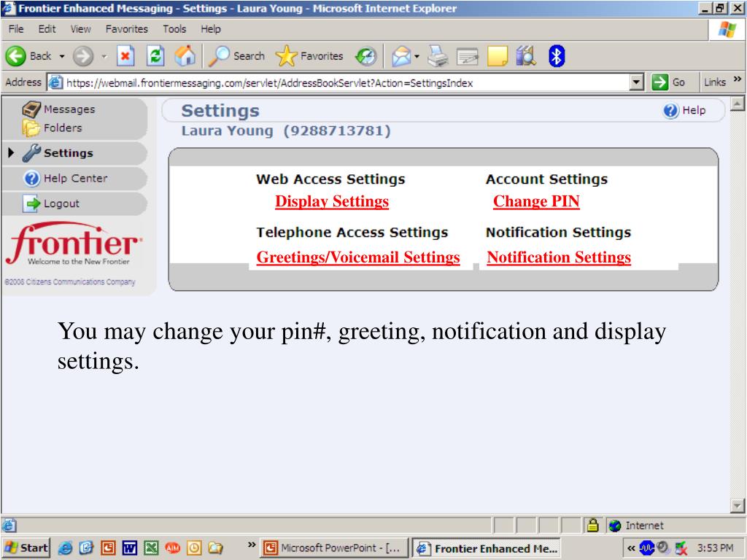Open the Edit menu
This screenshot has width=747, height=560.
click(x=47, y=29)
